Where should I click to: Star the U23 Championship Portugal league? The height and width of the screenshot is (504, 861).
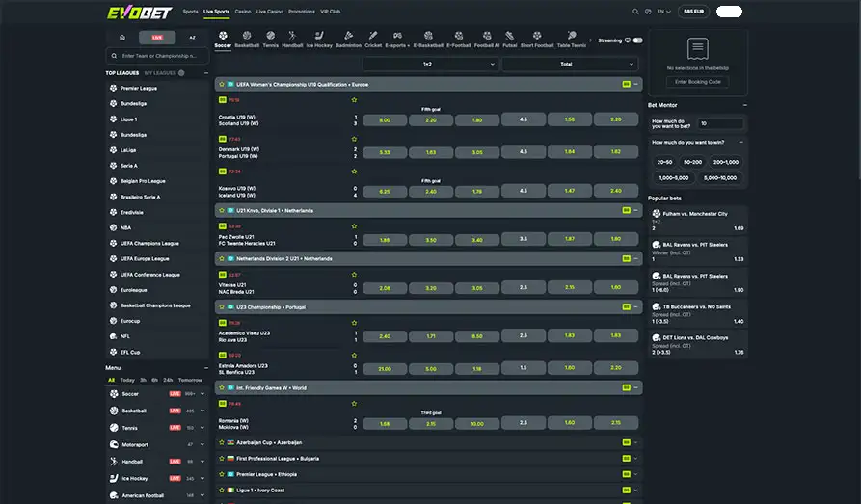click(222, 306)
